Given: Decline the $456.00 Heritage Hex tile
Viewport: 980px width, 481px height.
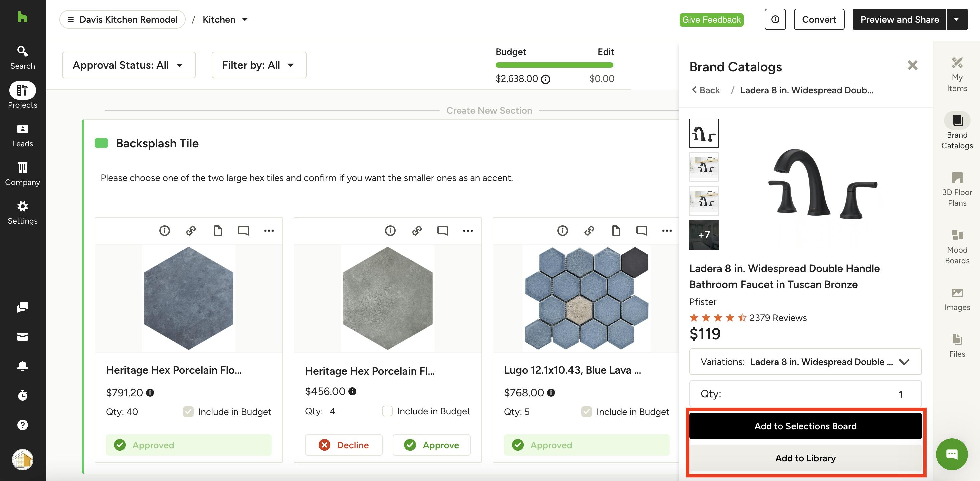Looking at the screenshot, I should pyautogui.click(x=343, y=445).
